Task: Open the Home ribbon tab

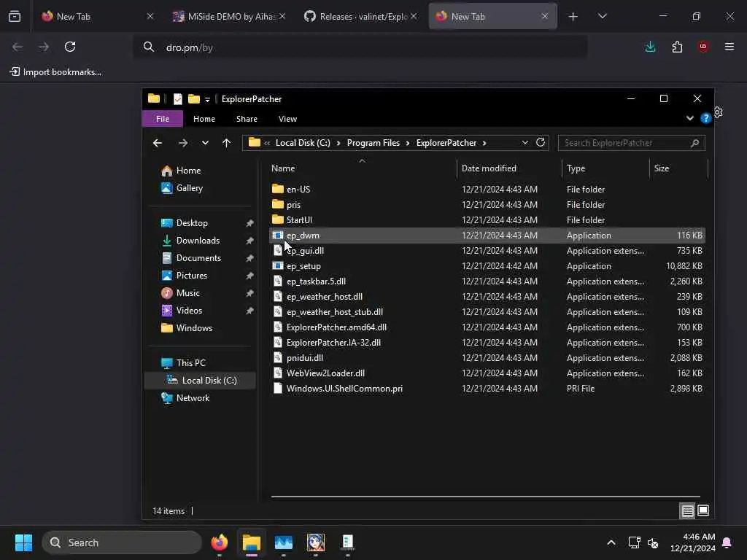Action: (x=204, y=119)
